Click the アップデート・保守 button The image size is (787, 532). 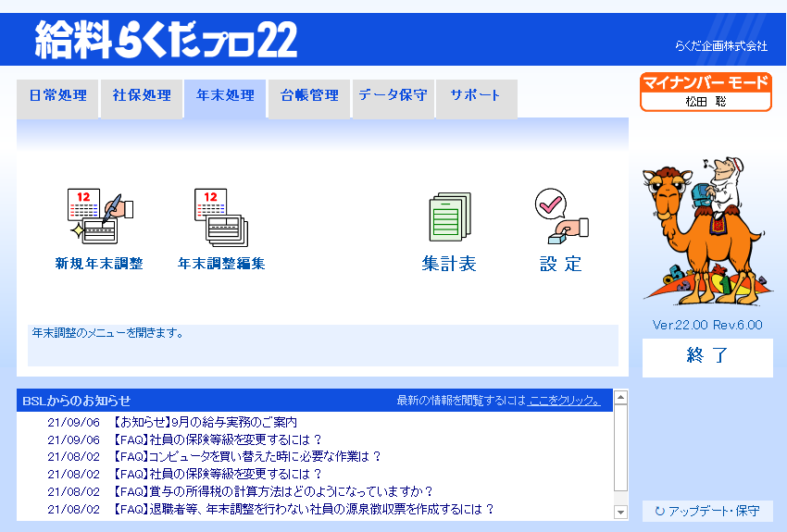(x=707, y=511)
